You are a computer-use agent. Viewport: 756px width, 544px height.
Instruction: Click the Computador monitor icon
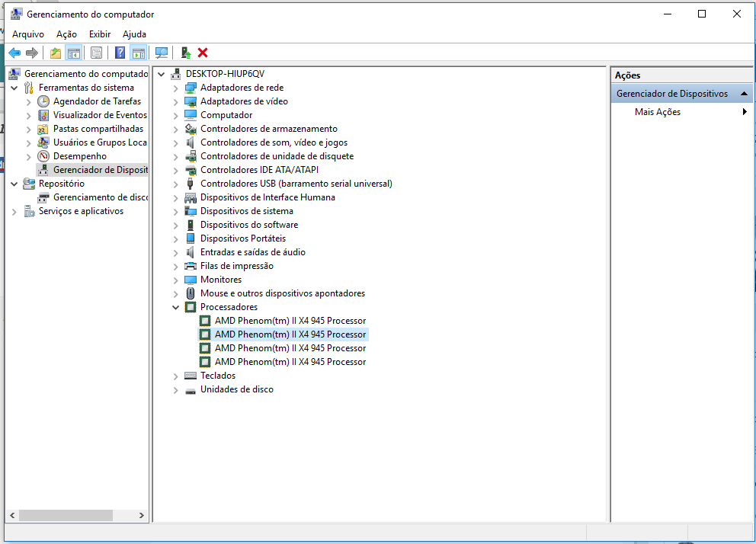(x=191, y=115)
